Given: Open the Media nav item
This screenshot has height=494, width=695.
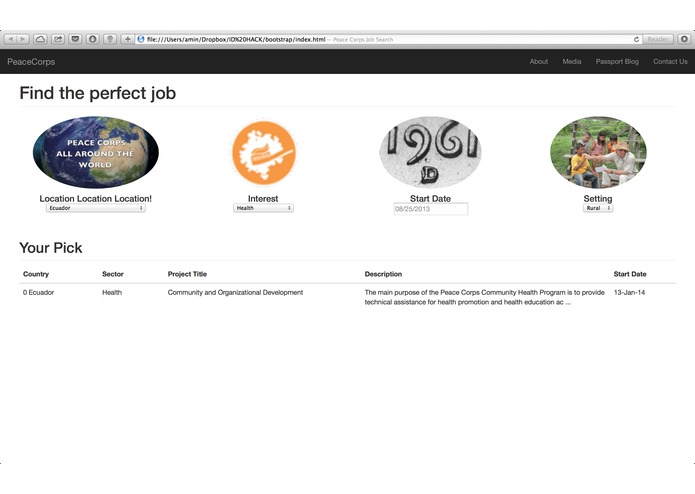Looking at the screenshot, I should click(572, 62).
